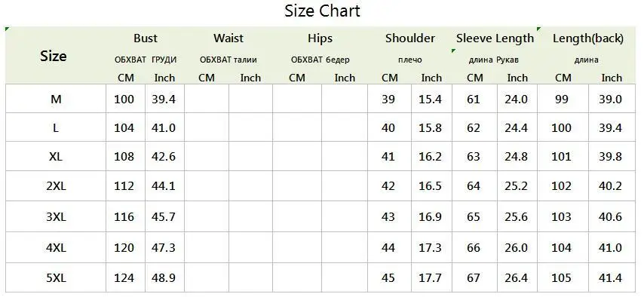Click the Bust column header
Image resolution: width=644 pixels, height=297 pixels.
click(146, 38)
